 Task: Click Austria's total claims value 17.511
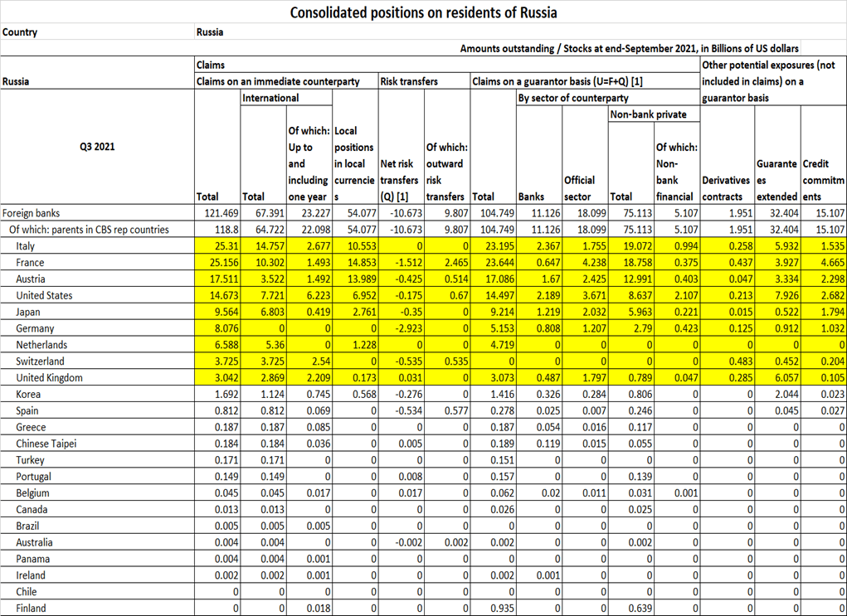point(217,279)
